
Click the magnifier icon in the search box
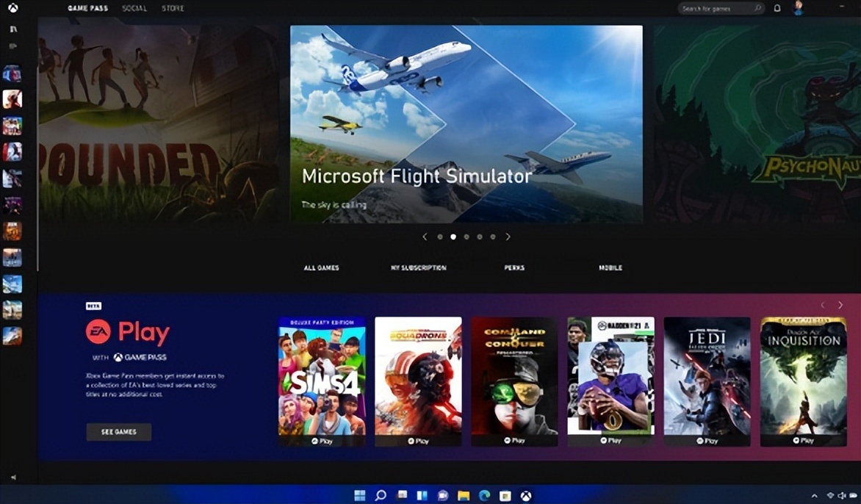(757, 8)
